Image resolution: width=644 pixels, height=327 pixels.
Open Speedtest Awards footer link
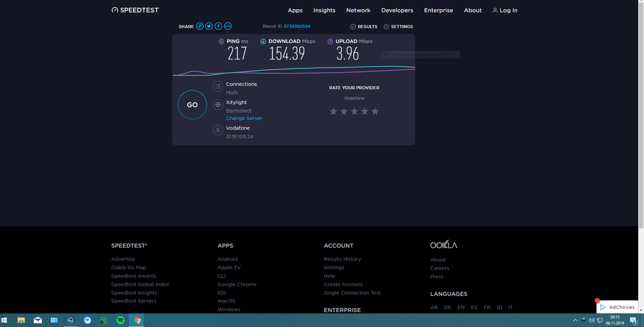click(133, 276)
